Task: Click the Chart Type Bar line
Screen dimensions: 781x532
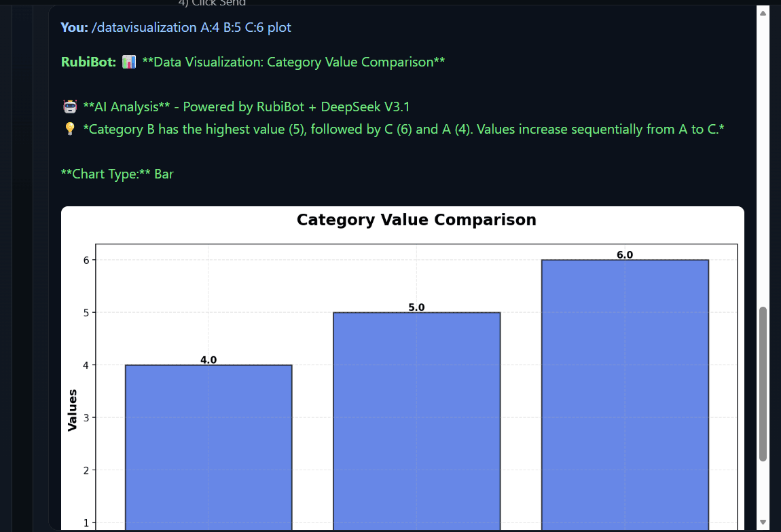Action: click(117, 174)
